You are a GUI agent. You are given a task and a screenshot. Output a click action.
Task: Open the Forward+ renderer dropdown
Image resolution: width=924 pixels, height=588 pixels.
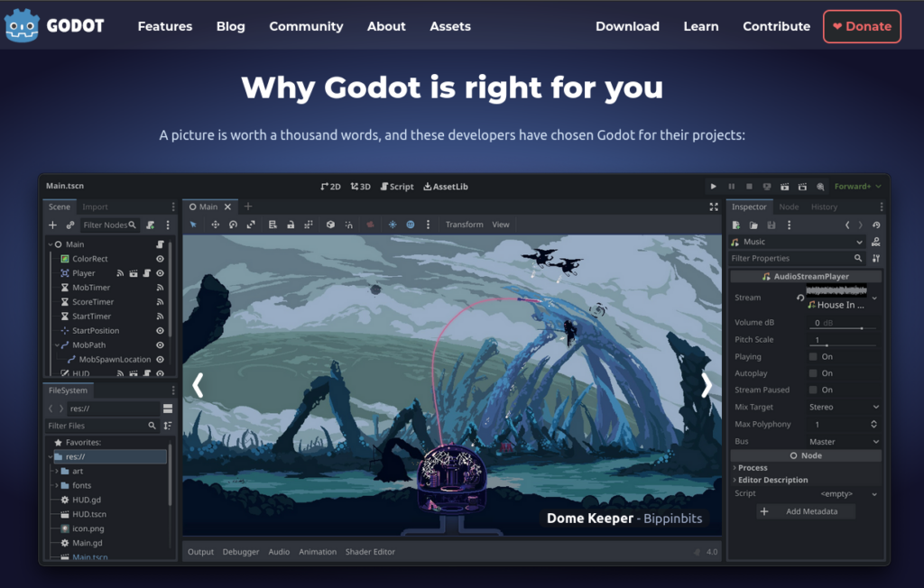857,186
